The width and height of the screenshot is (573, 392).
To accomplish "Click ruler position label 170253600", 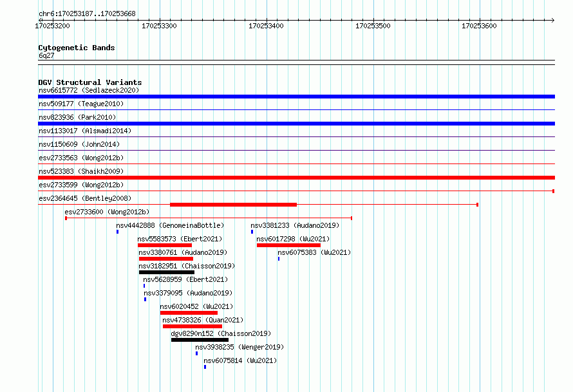I will tap(479, 26).
